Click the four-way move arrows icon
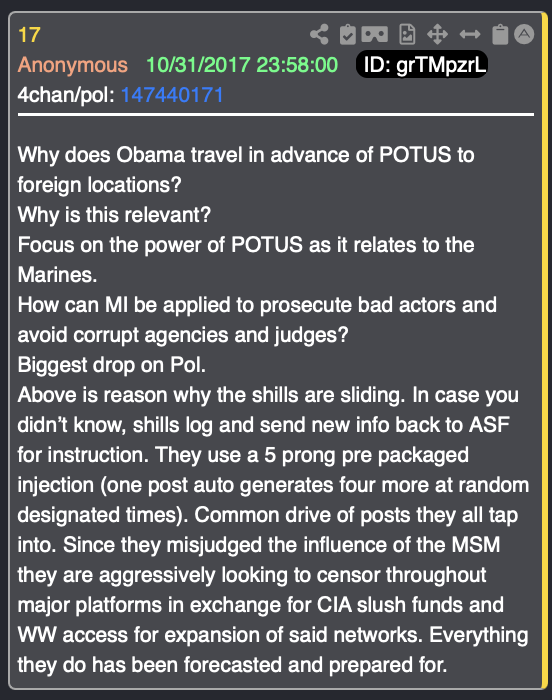 [x=437, y=34]
